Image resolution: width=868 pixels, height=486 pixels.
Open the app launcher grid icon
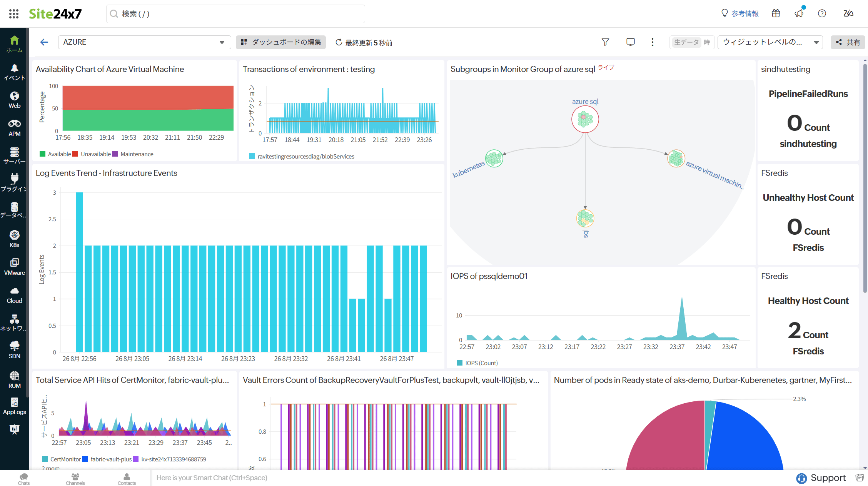pos(14,14)
